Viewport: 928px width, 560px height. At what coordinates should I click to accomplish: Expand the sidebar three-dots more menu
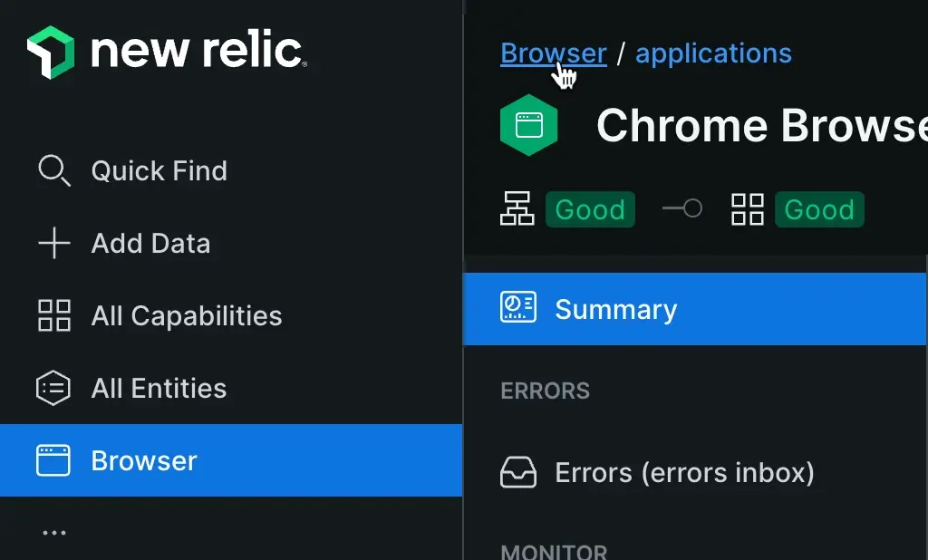tap(54, 533)
